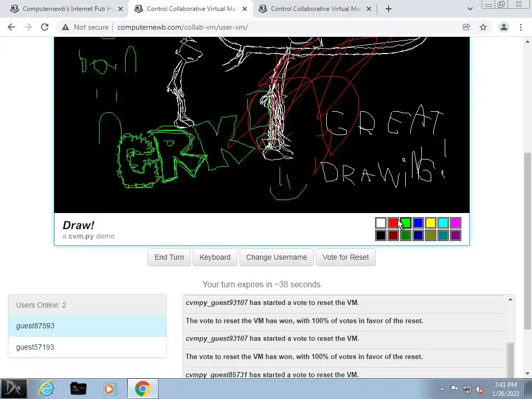Click inside the black drawing canvas

pos(262,125)
